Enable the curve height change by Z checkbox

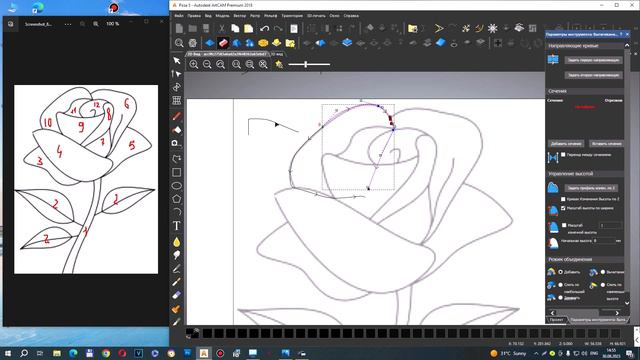tap(563, 199)
